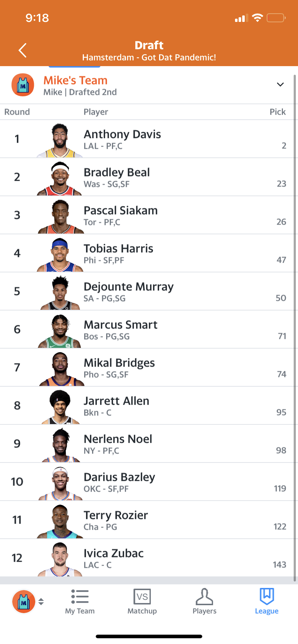This screenshot has width=298, height=644.
Task: Click the Pick column header
Action: click(278, 112)
